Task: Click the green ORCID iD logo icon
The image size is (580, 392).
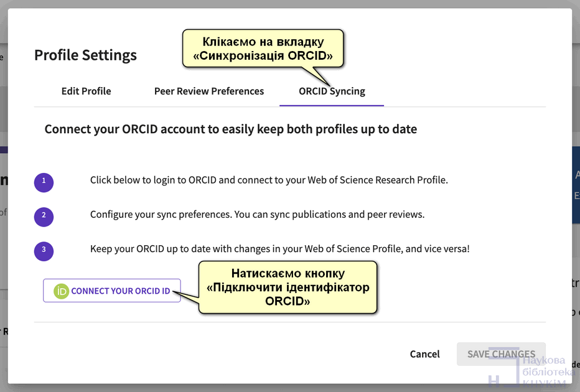Action: tap(61, 291)
